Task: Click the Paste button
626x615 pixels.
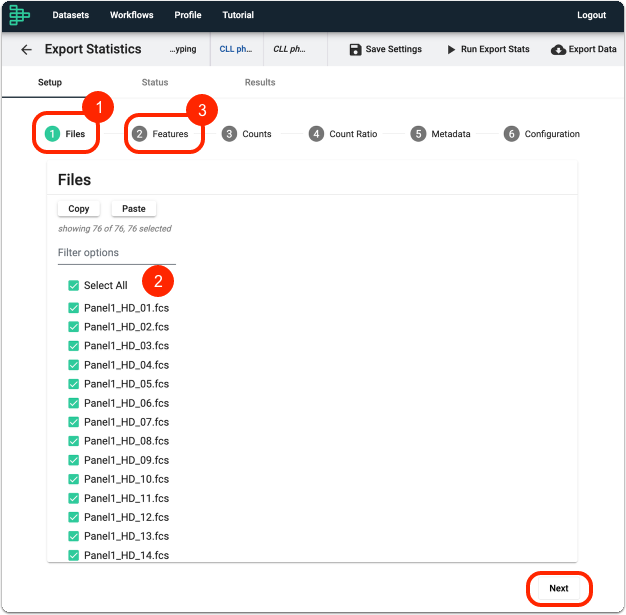Action: [134, 209]
